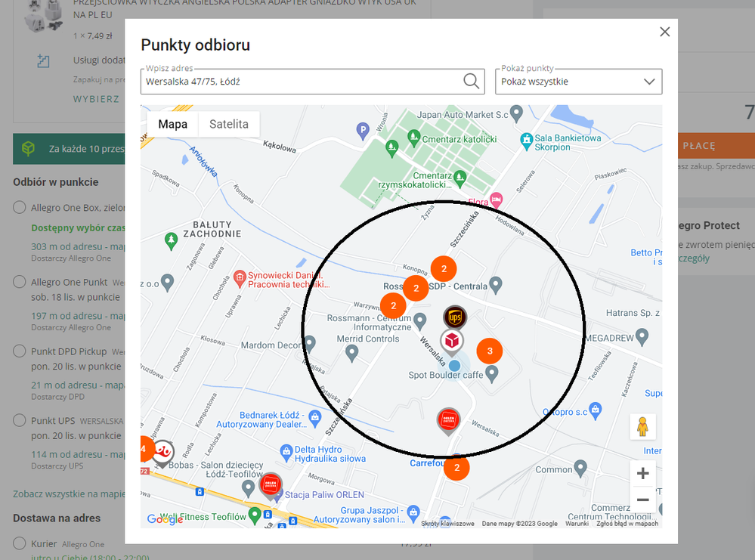Click the SDP - Centrala map pin
The image size is (755, 560).
click(x=496, y=285)
